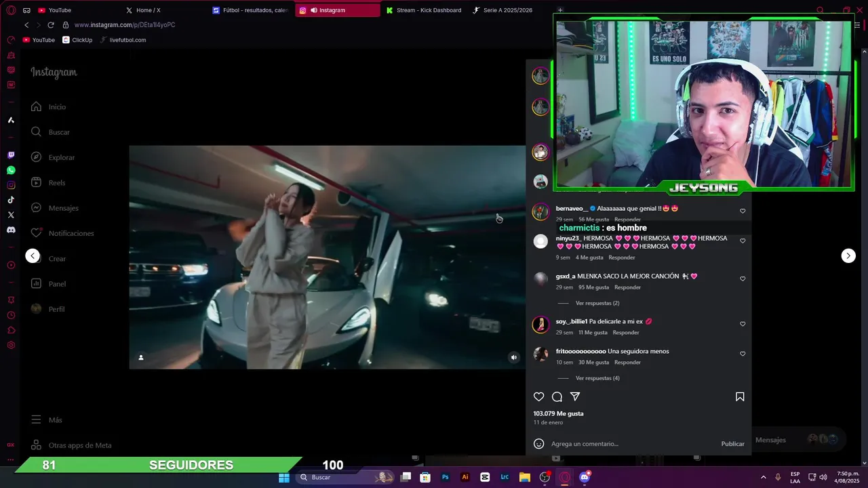Open Twitch in the Opera GX sidebar
The width and height of the screenshot is (868, 488).
click(11, 155)
